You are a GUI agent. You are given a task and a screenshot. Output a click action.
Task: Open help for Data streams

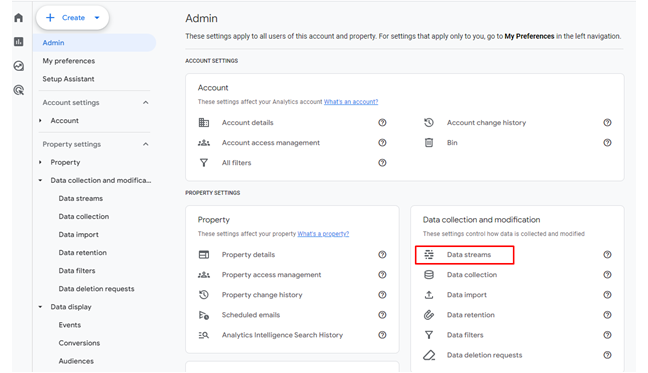607,255
